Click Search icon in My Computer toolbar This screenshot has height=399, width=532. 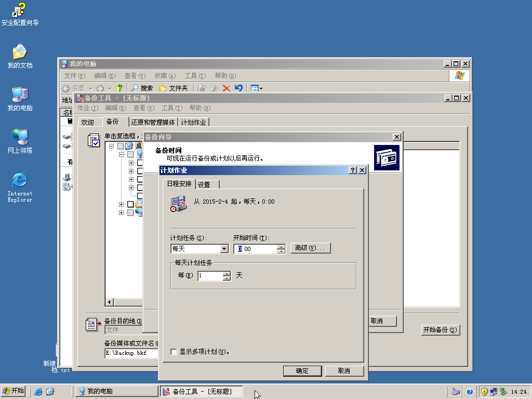tap(135, 88)
